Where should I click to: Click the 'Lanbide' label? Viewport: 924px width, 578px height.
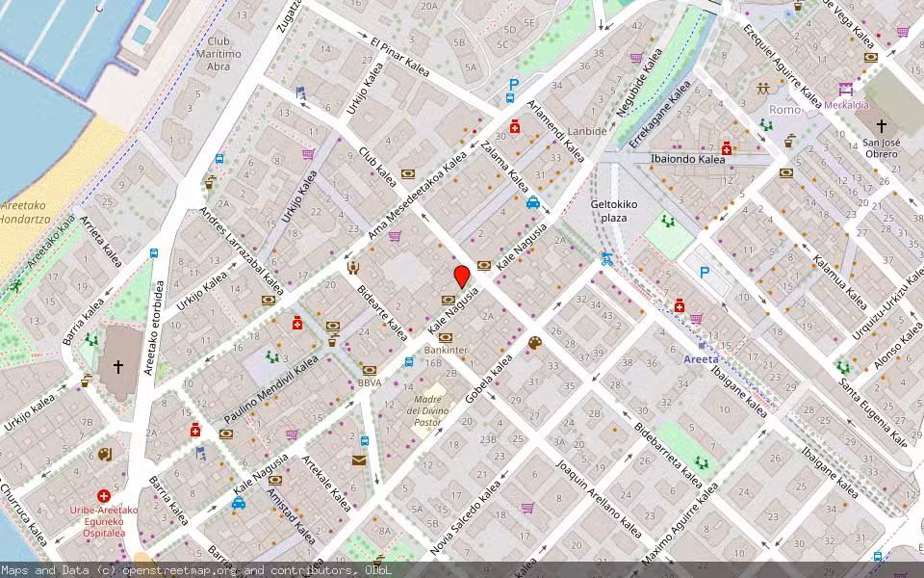coord(587,131)
